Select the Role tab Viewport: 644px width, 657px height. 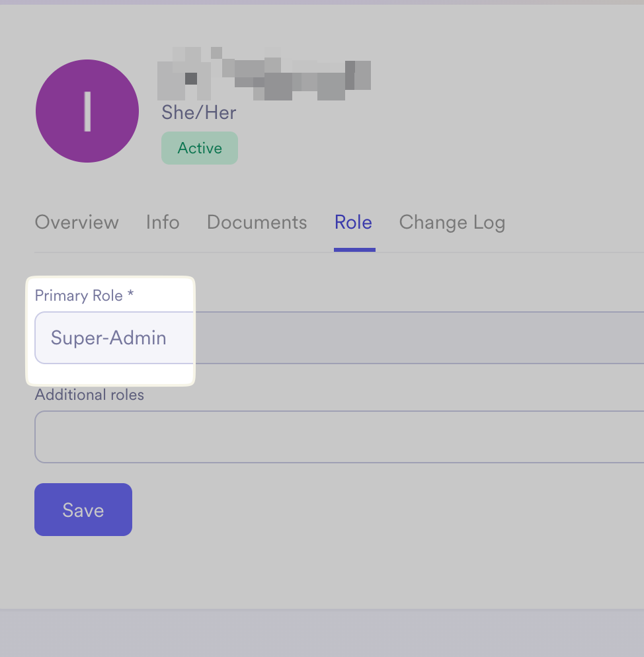[x=353, y=222]
